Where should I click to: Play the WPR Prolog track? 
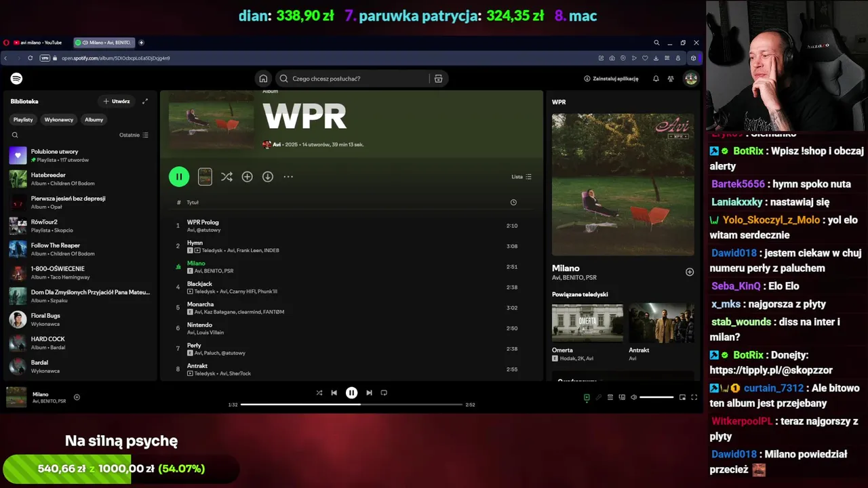(351, 226)
